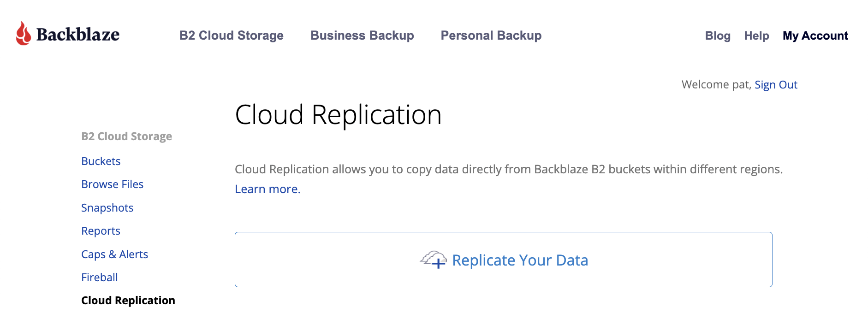The height and width of the screenshot is (319, 868).
Task: Click the B2 Cloud Storage sidebar heading
Action: (x=126, y=136)
